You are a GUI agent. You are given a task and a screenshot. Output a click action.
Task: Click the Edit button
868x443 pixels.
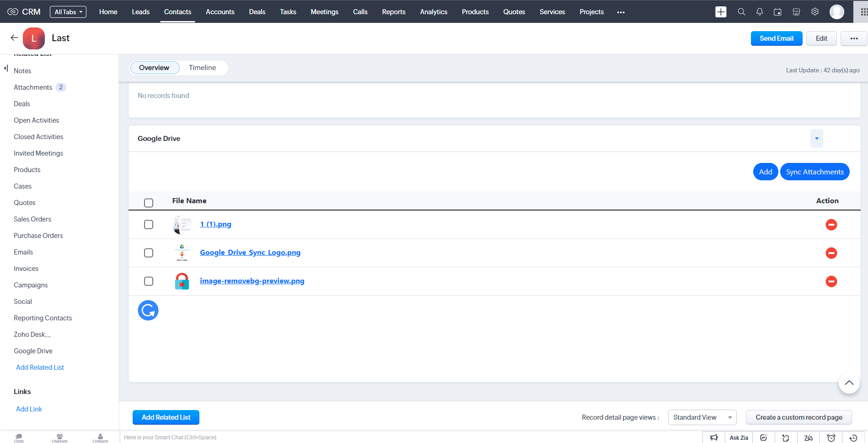[821, 38]
